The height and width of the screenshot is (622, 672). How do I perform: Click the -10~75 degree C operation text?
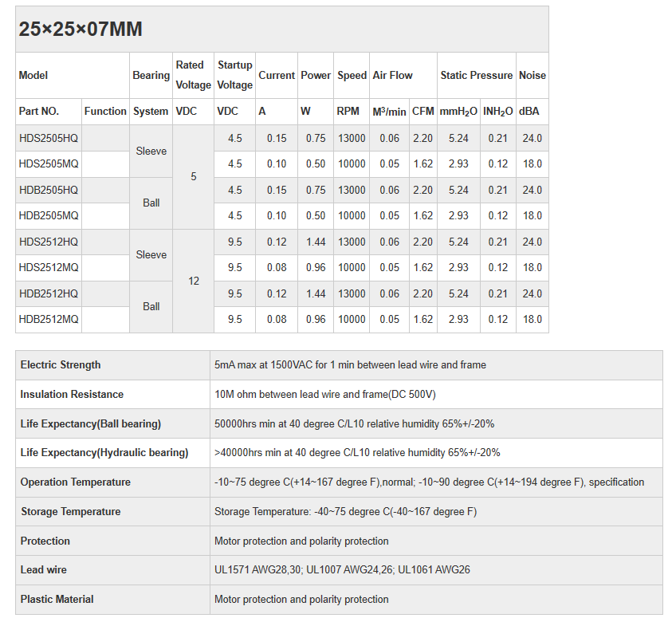429,482
